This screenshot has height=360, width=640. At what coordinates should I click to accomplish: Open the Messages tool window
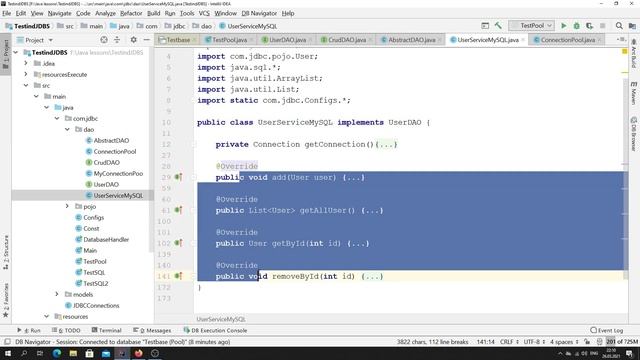coord(152,330)
